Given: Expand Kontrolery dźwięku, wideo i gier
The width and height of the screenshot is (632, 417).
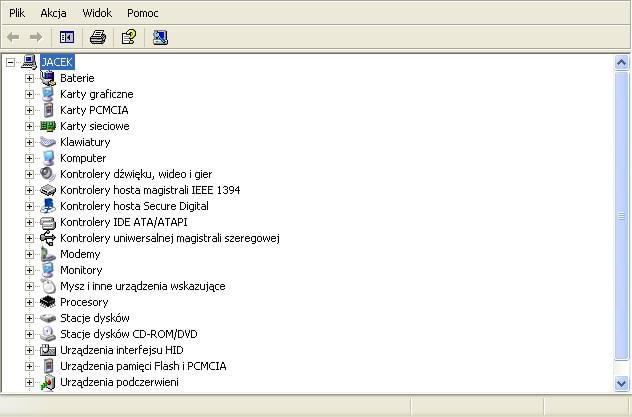Looking at the screenshot, I should click(29, 174).
